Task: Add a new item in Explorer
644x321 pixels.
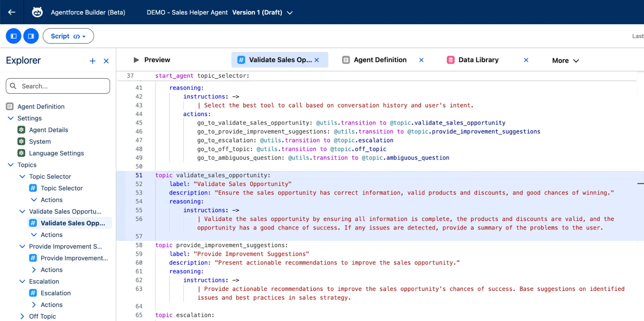Action: click(92, 61)
